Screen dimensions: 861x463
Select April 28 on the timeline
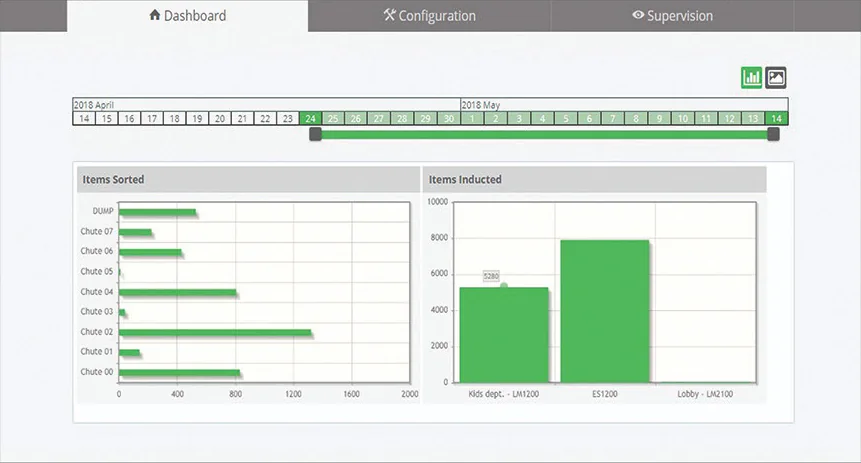pyautogui.click(x=402, y=118)
